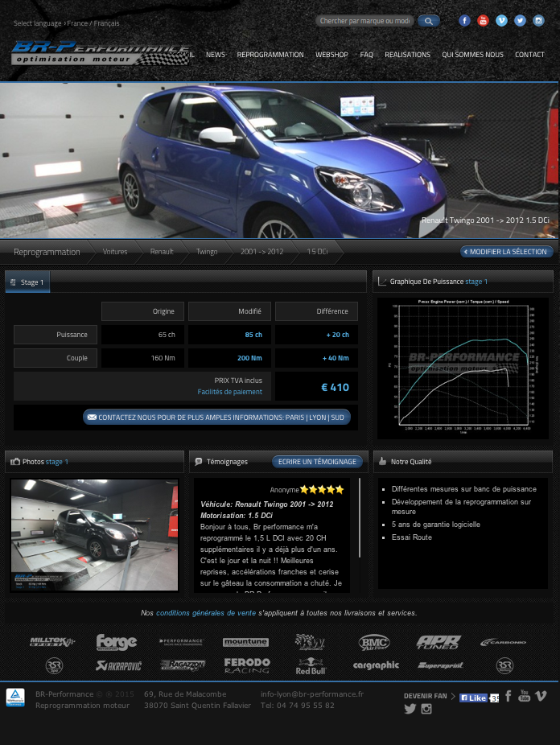
Task: Click the certification badge in footer
Action: 15,698
